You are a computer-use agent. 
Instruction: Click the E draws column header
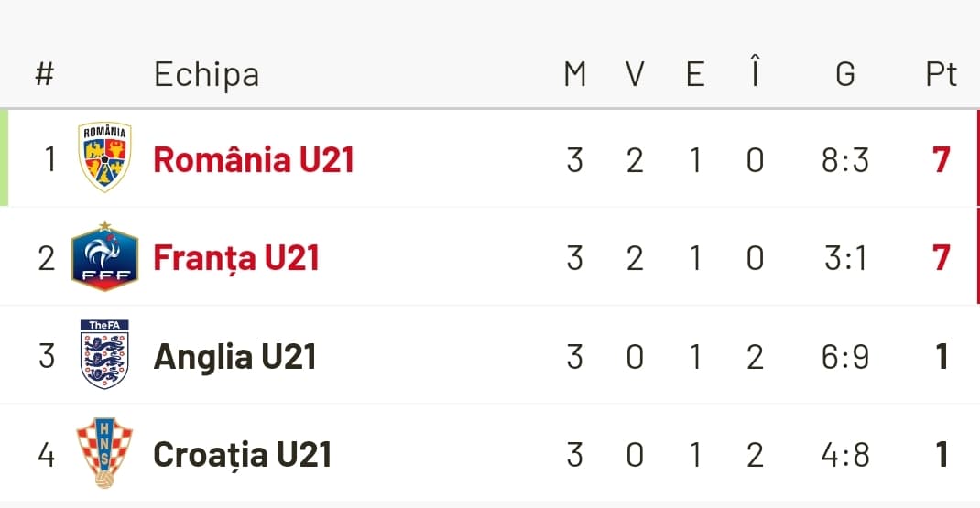(695, 74)
